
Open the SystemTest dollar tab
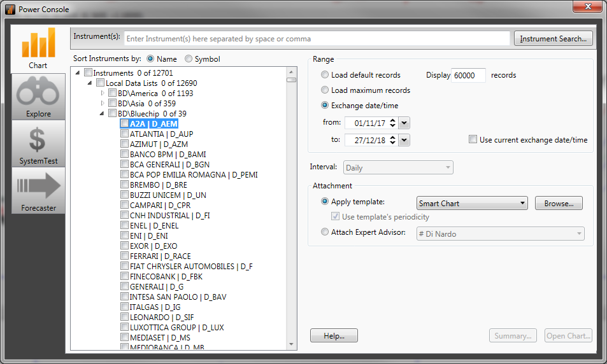(x=38, y=144)
